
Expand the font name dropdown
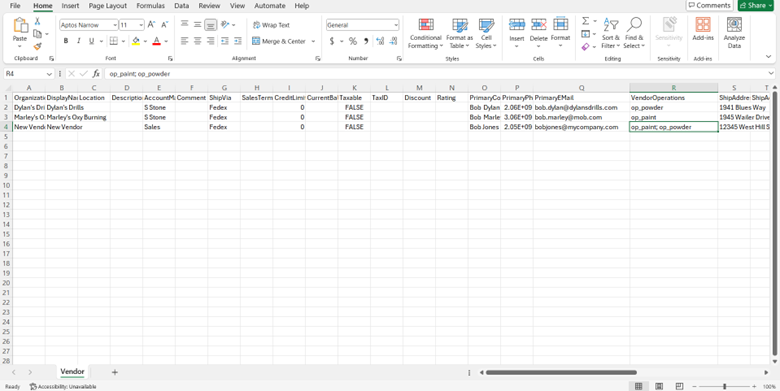pyautogui.click(x=115, y=25)
